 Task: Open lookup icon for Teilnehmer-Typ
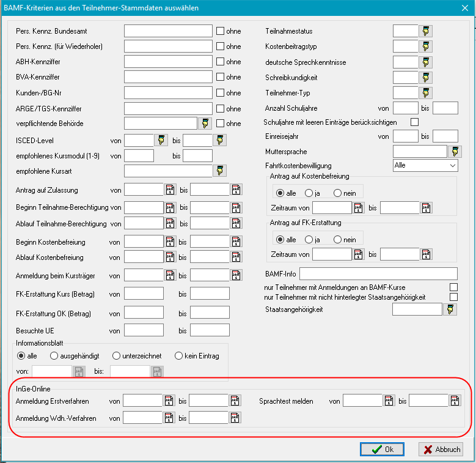426,93
